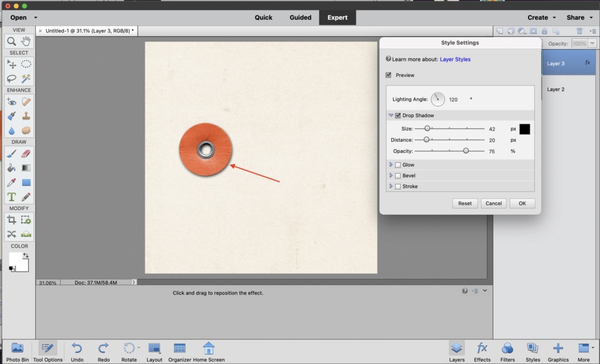This screenshot has height=364, width=600.
Task: Click the status bar Doc info arrow
Action: pos(134,282)
